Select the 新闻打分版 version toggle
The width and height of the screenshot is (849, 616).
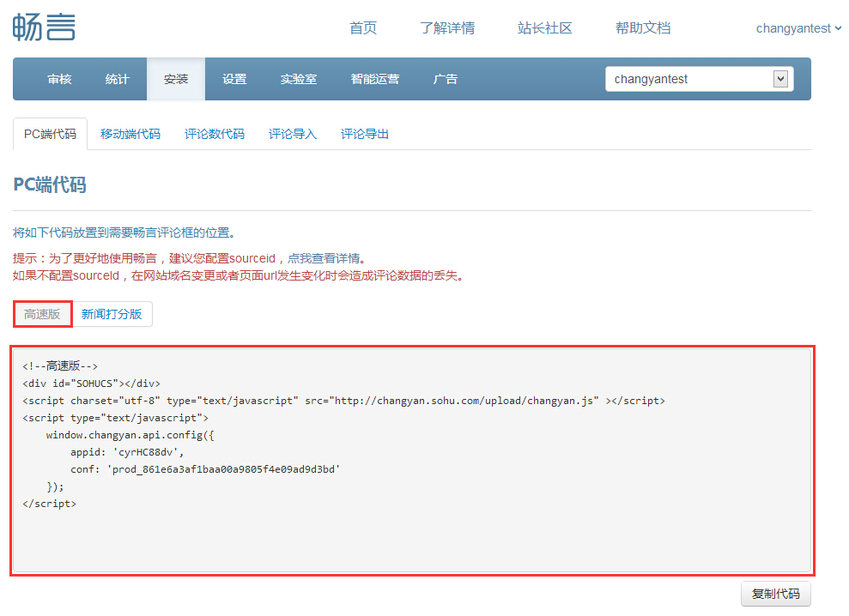coord(112,314)
